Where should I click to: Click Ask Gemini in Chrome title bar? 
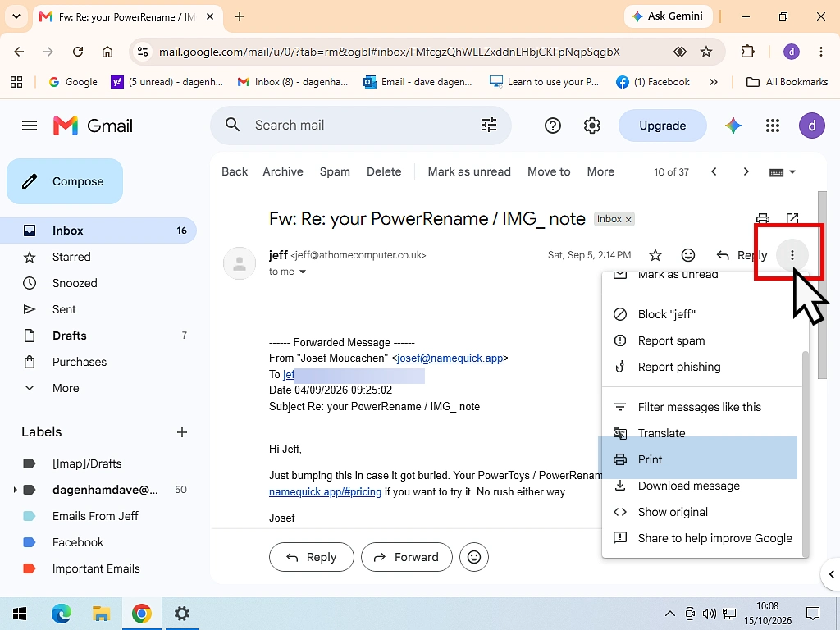pyautogui.click(x=668, y=16)
